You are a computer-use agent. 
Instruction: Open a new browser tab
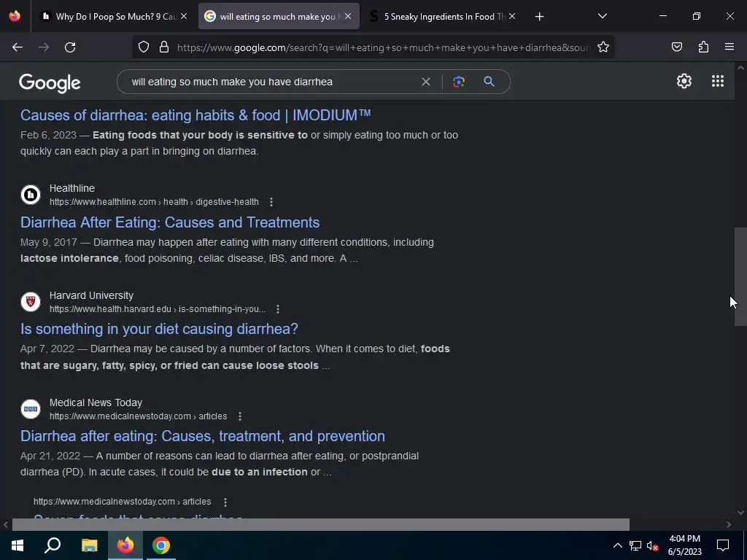tap(539, 17)
